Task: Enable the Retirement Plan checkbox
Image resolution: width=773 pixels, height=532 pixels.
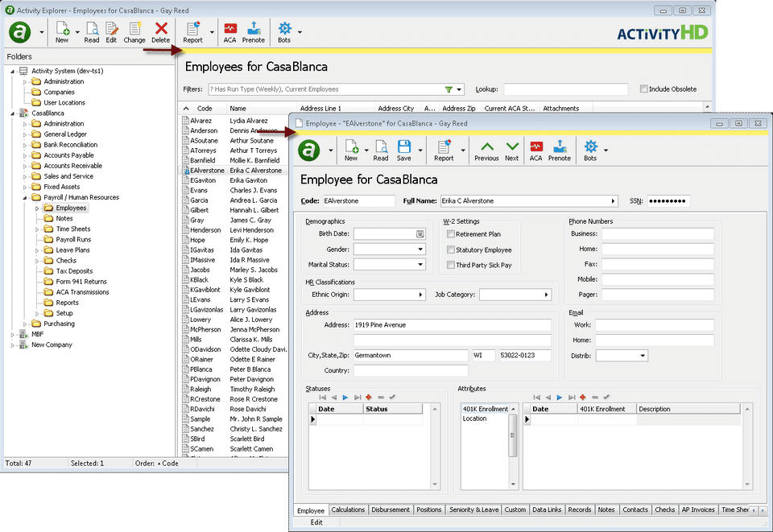Action: pyautogui.click(x=451, y=234)
